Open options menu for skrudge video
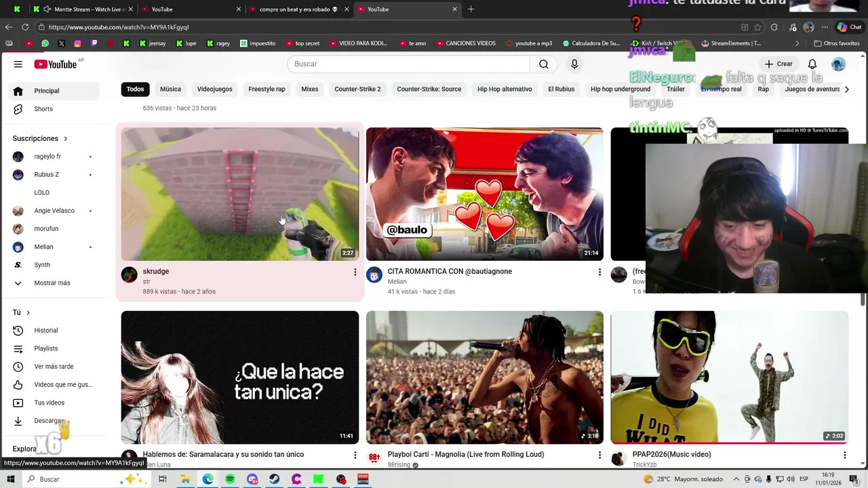Screen dimensions: 868x488 [x=355, y=272]
